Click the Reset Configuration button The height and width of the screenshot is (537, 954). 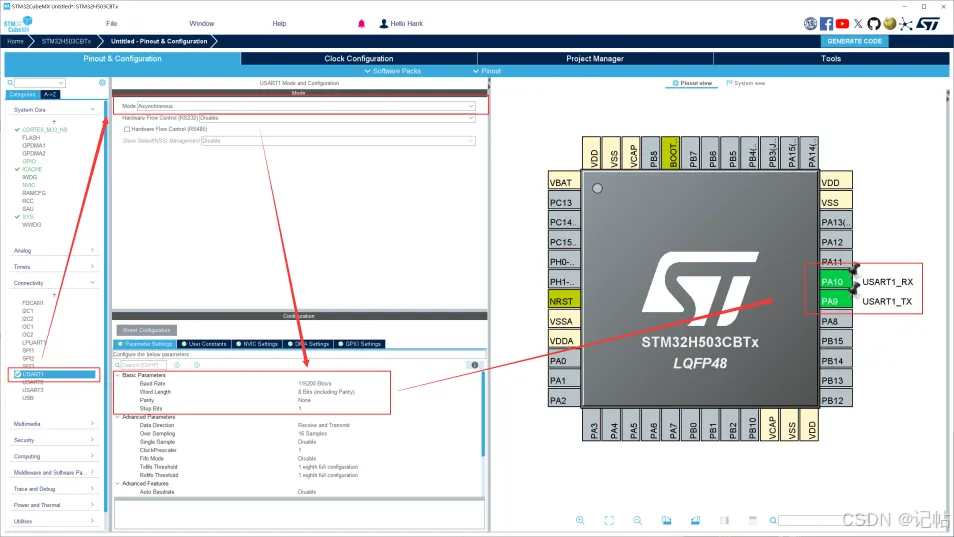point(147,330)
